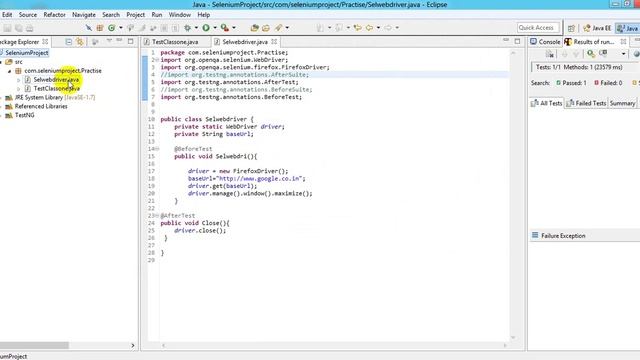Click the New Java Package icon
The width and height of the screenshot is (640, 360).
tap(100, 28)
